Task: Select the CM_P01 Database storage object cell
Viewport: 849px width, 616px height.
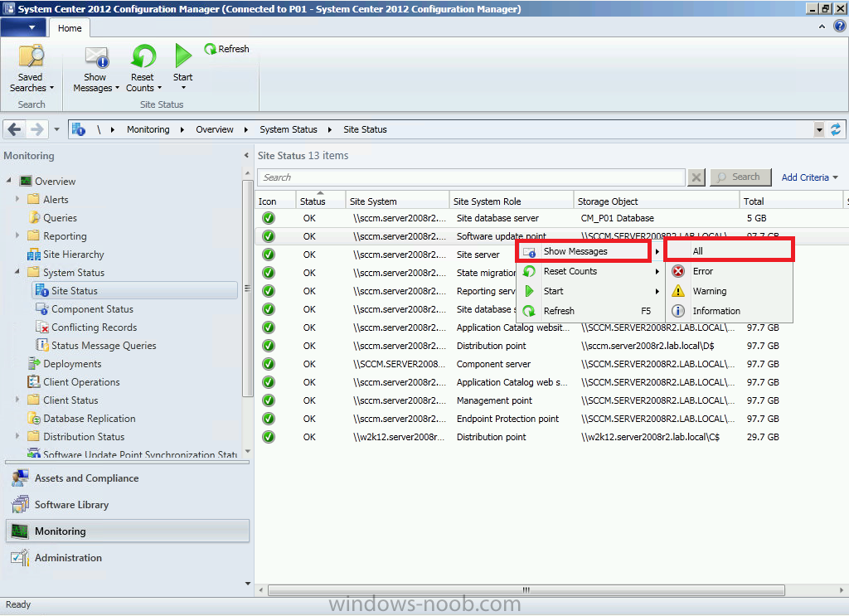Action: tap(617, 218)
